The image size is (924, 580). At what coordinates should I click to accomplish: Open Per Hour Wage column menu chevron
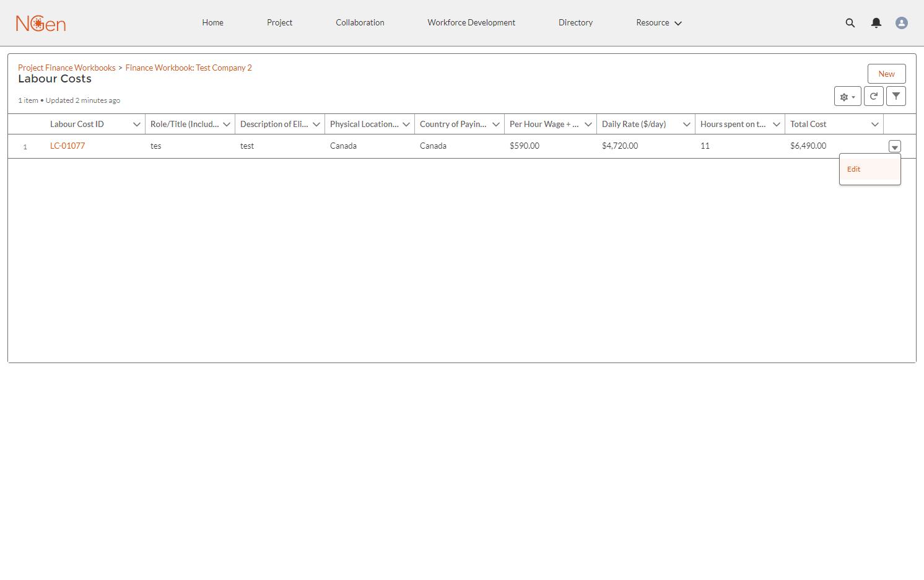(x=588, y=125)
